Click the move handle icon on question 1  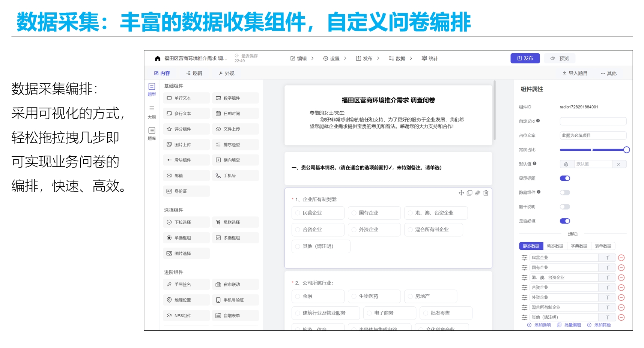(x=461, y=193)
